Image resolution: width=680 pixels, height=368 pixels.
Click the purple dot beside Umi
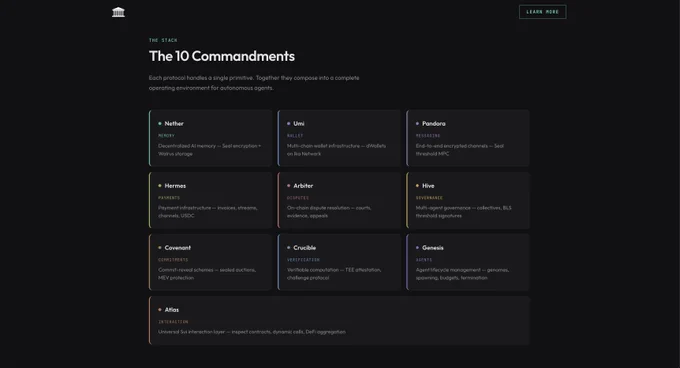point(288,124)
